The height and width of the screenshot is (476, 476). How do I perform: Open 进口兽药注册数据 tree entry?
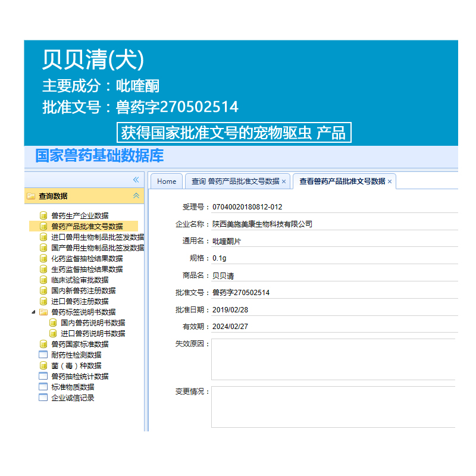click(x=80, y=301)
